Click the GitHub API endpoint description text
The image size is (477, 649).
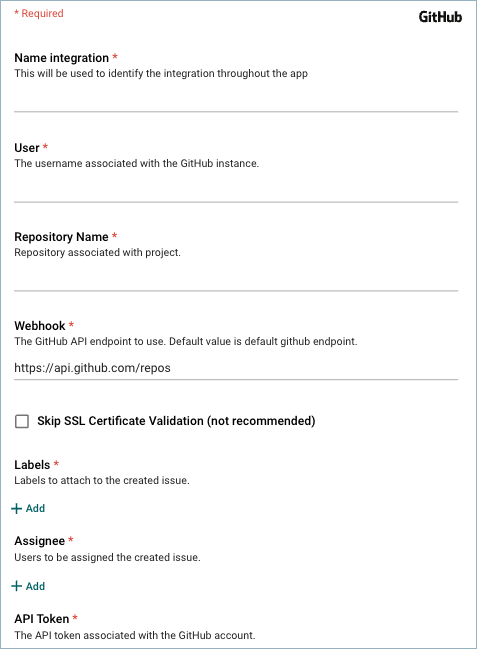(x=186, y=341)
